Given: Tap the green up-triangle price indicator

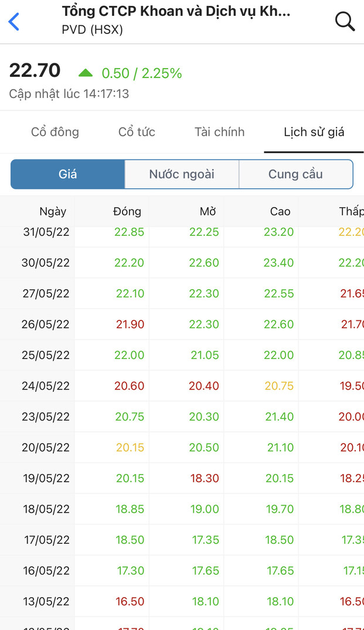Looking at the screenshot, I should (x=86, y=73).
